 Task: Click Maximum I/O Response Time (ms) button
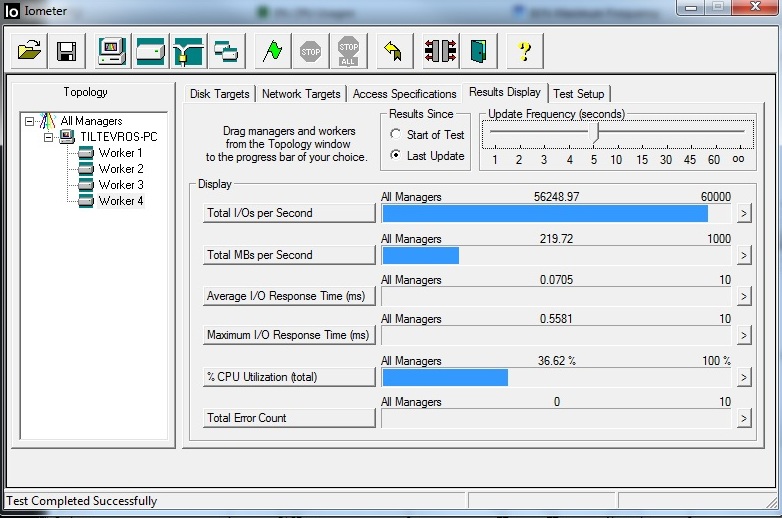tap(289, 335)
